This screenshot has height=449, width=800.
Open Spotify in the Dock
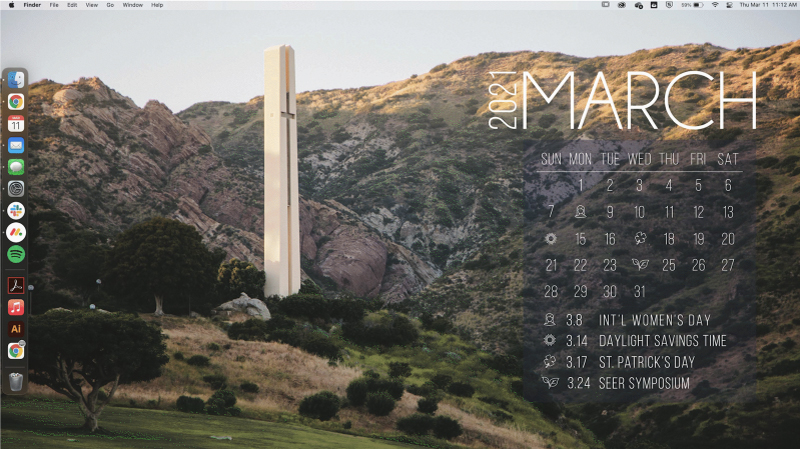[x=16, y=254]
